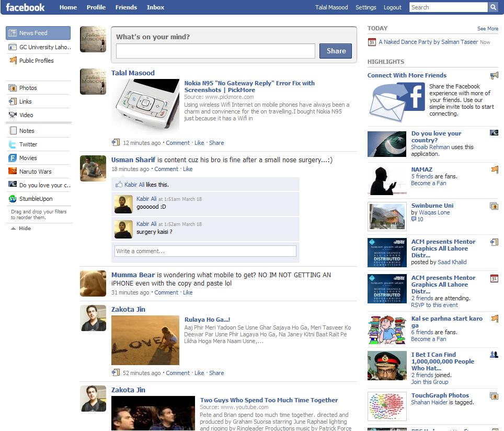This screenshot has width=504, height=431.
Task: Open the Pakistan flag application thumbnail
Action: point(387,144)
